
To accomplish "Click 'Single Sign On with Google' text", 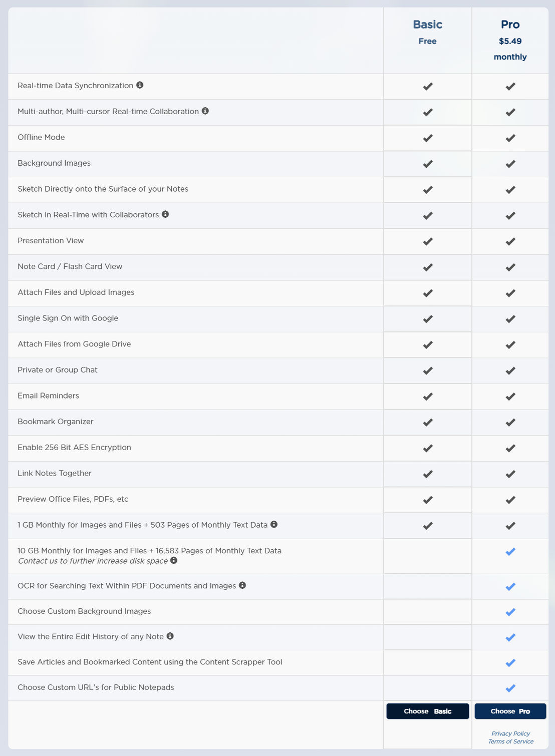I will tap(68, 318).
